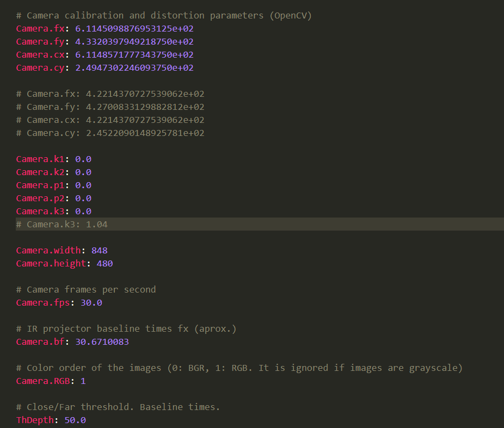Image resolution: width=504 pixels, height=428 pixels.
Task: Click commented line Camera.cx 4.2214370727539062e+02
Action: point(110,120)
